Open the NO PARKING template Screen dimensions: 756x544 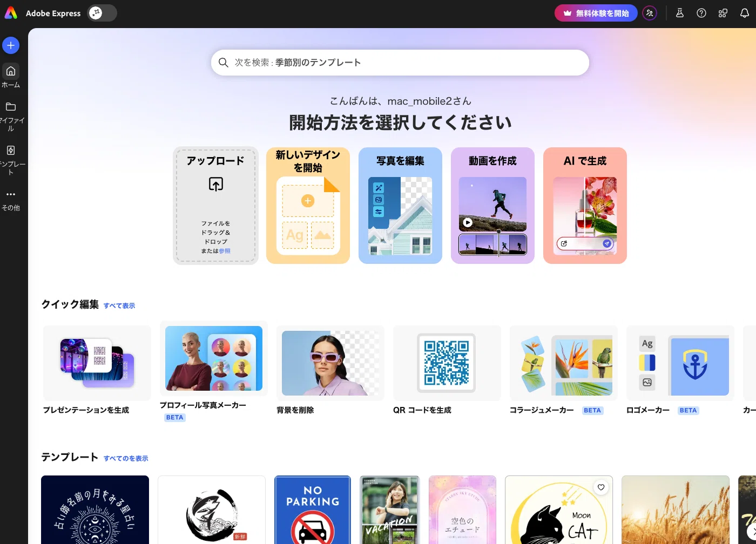(x=313, y=509)
